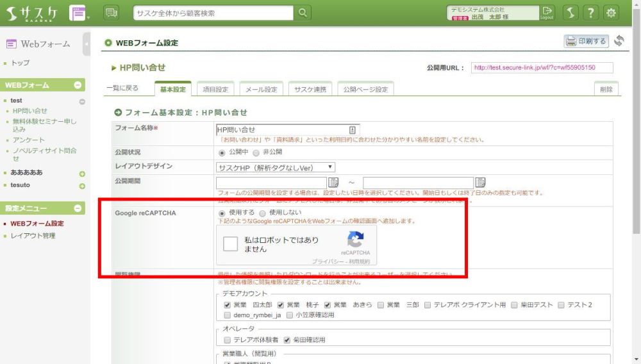This screenshot has width=641, height=364.
Task: Expand the あああああ folder in sidebar
Action: pyautogui.click(x=82, y=174)
